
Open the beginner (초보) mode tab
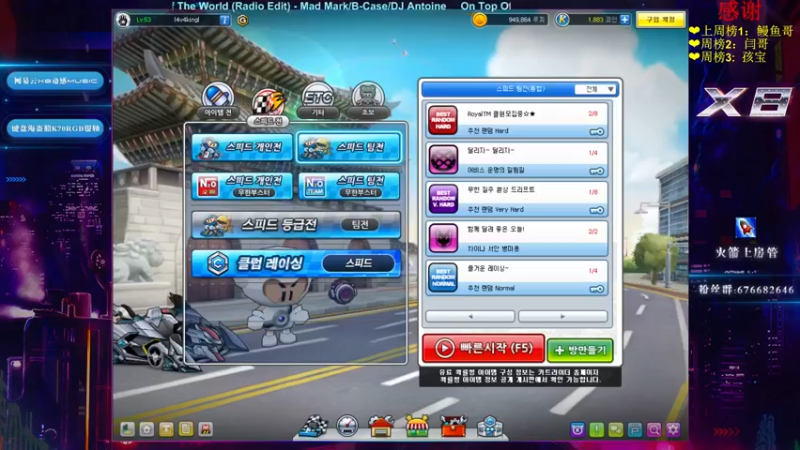pyautogui.click(x=367, y=101)
